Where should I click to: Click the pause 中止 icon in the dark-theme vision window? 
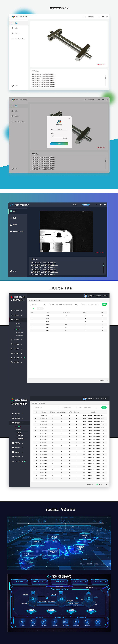pyautogui.click(x=11, y=211)
